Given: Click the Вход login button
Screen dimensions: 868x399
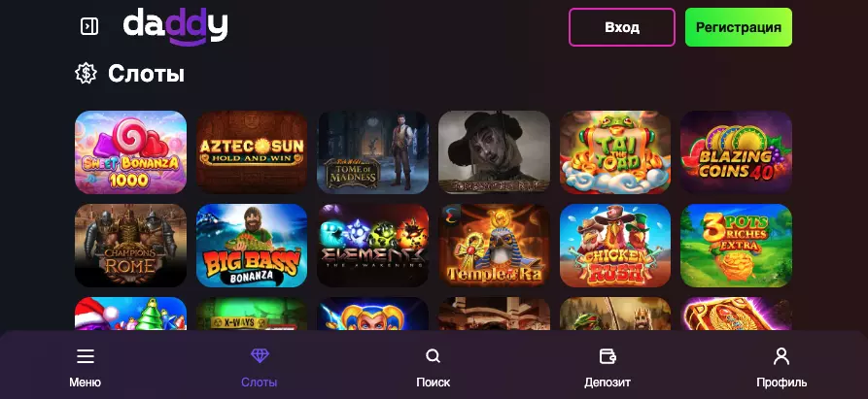Looking at the screenshot, I should tap(622, 27).
